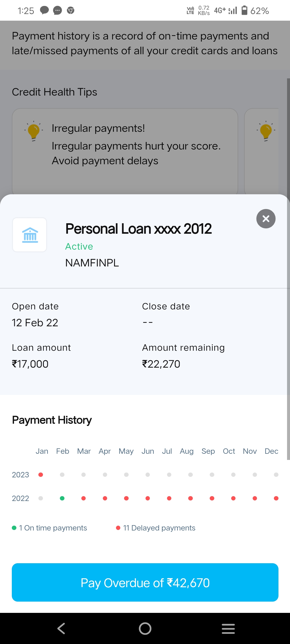
Task: Select the red Mar 2022 payment dot
Action: [x=84, y=498]
